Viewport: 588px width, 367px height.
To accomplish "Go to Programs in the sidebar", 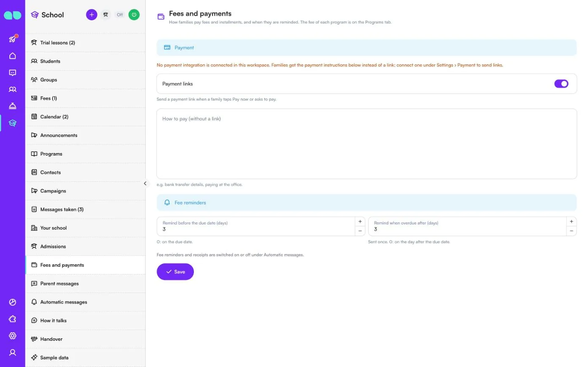I will [86, 154].
